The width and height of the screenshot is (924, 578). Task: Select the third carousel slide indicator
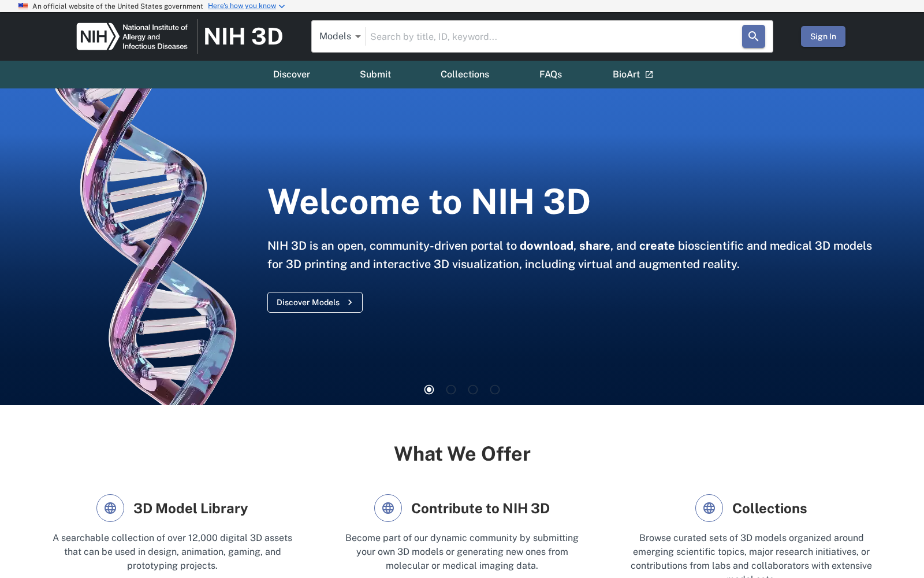point(473,390)
